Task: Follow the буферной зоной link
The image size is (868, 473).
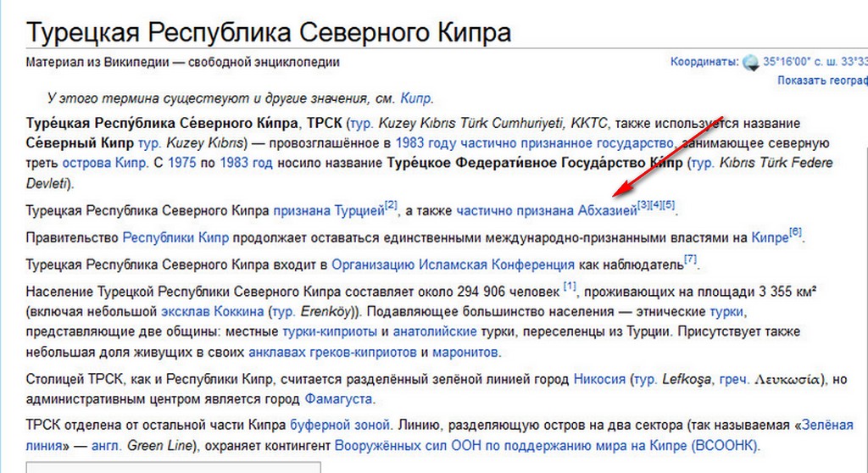Action: (341, 426)
